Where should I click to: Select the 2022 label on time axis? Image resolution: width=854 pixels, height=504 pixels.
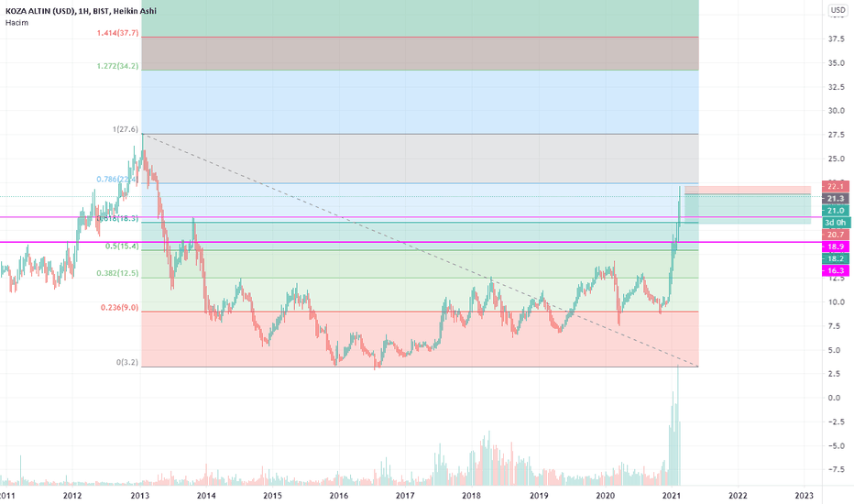pos(738,495)
